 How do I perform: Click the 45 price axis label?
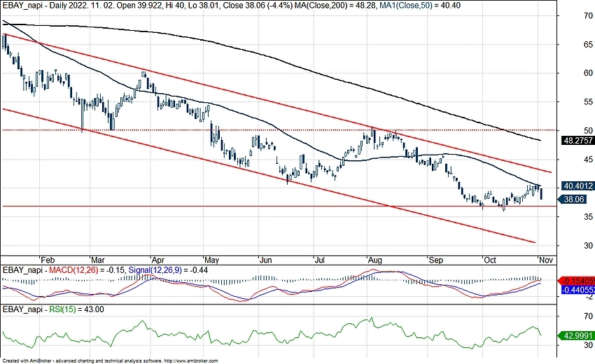tap(588, 160)
